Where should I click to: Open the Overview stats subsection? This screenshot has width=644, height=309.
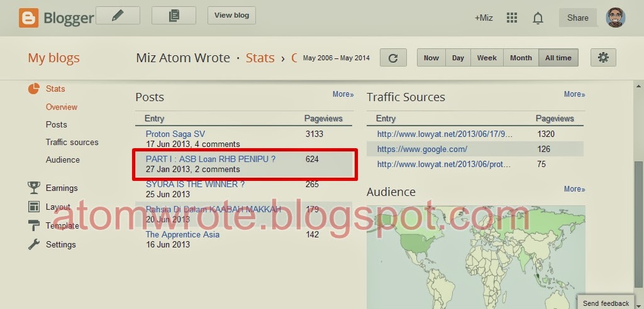point(62,107)
